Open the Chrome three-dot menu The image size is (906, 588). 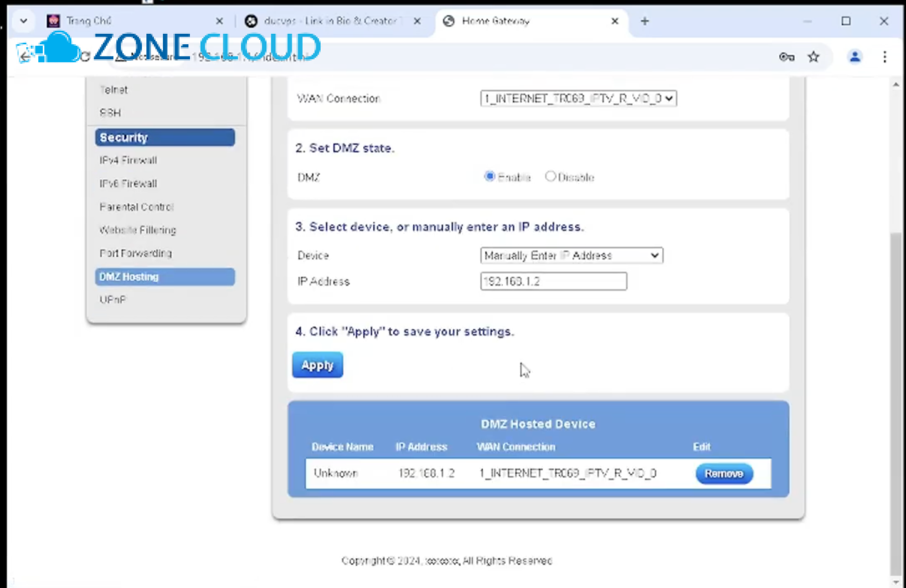tap(884, 56)
